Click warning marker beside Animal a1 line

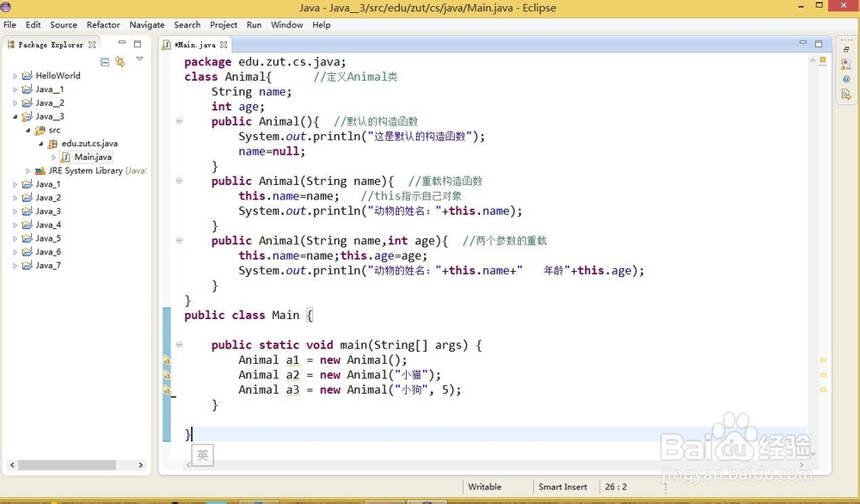click(x=167, y=360)
